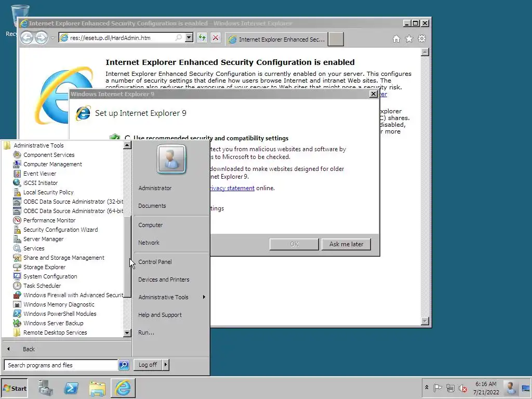Go to IE home page icon

[396, 38]
